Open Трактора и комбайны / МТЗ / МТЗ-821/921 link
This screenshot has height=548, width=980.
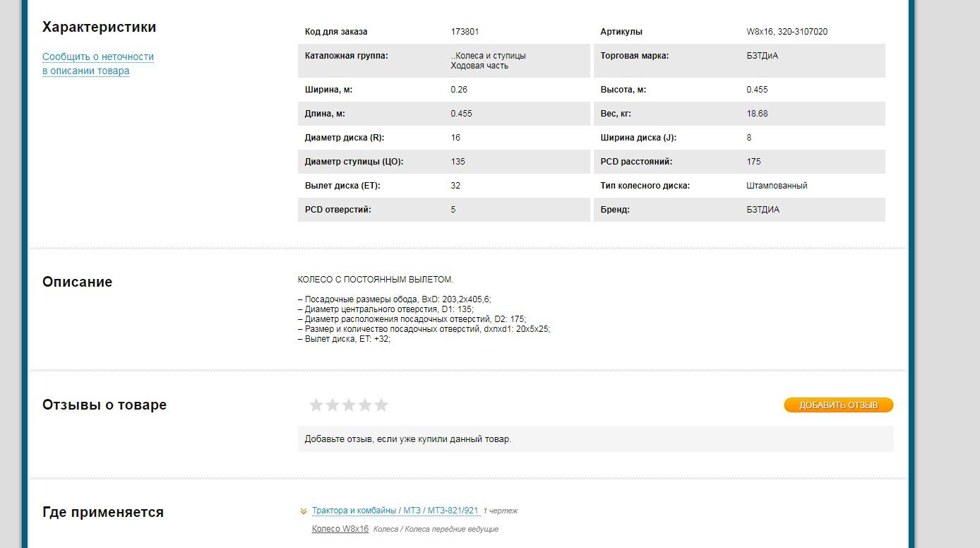pos(395,511)
